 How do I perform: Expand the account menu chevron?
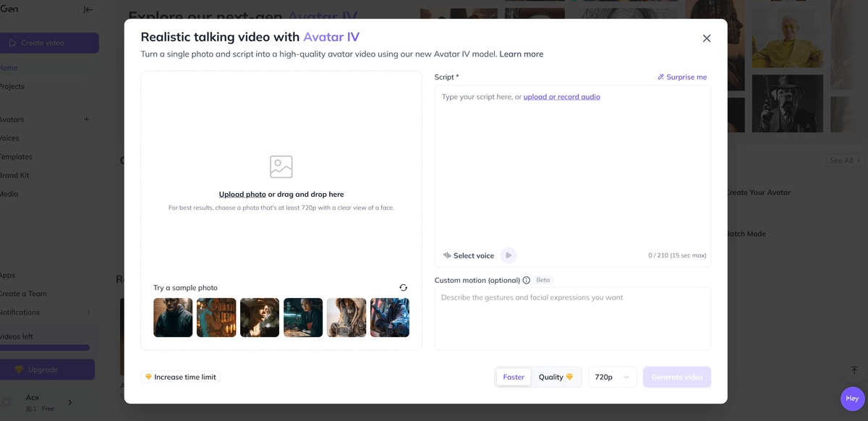pyautogui.click(x=70, y=403)
